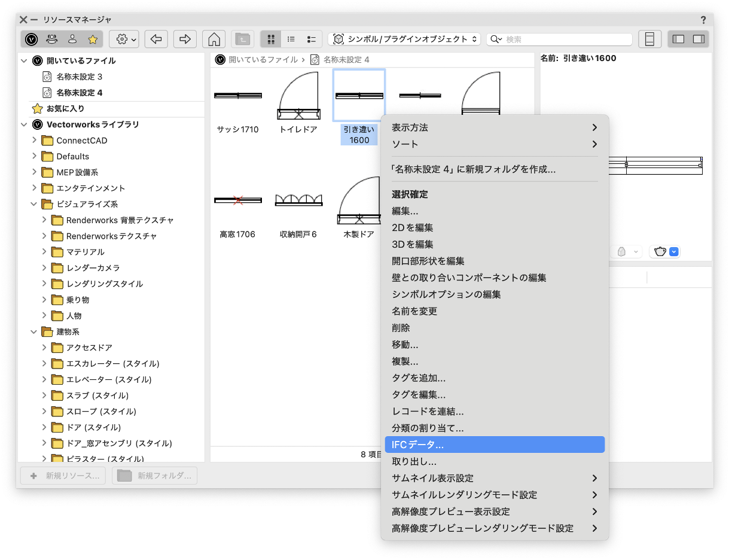Select IFCデータ... in context menu

[494, 445]
